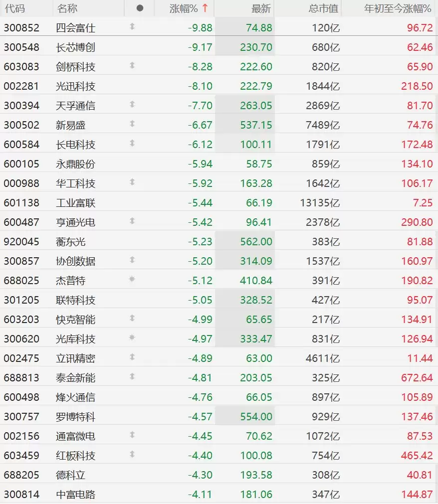Click the year-to-date gain 290.80
438x504 pixels.
point(417,222)
